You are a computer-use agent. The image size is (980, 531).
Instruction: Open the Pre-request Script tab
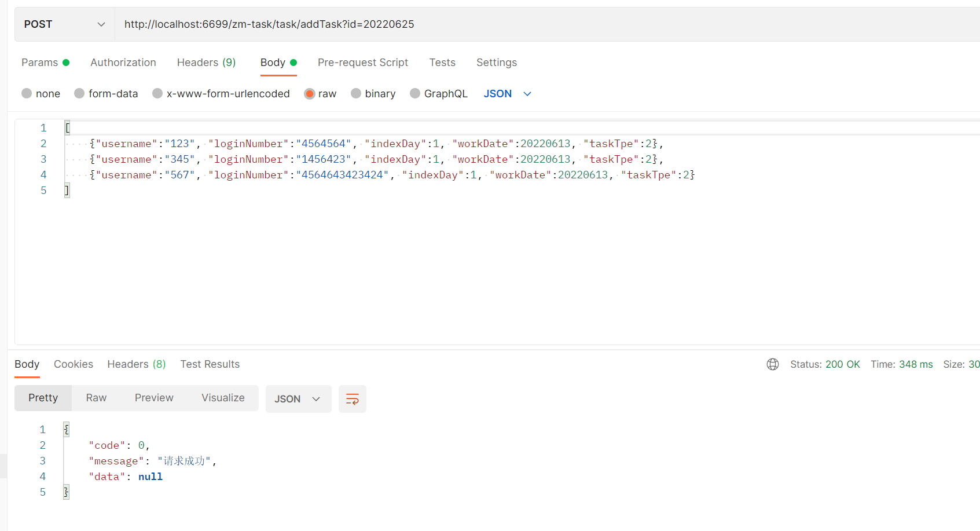coord(363,63)
